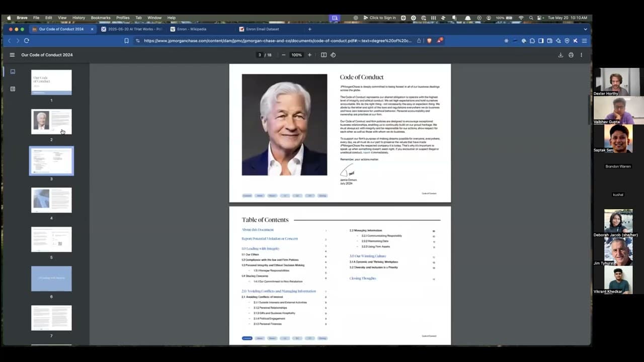The width and height of the screenshot is (644, 362).
Task: Download the PDF document
Action: (x=560, y=55)
